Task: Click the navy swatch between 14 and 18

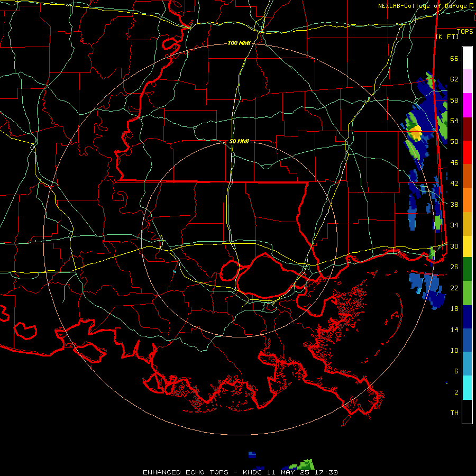Action: pyautogui.click(x=467, y=317)
